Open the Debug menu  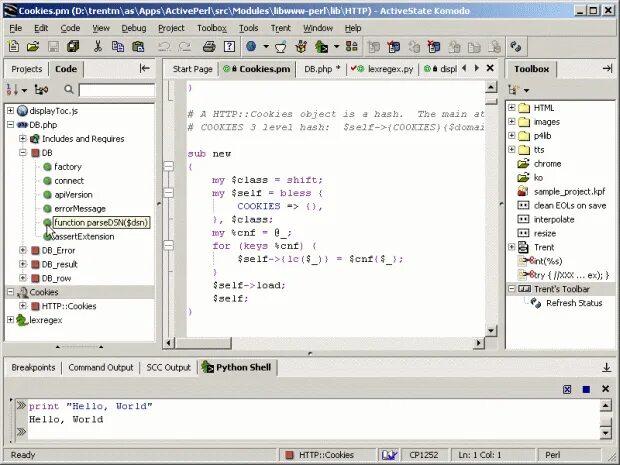point(134,28)
